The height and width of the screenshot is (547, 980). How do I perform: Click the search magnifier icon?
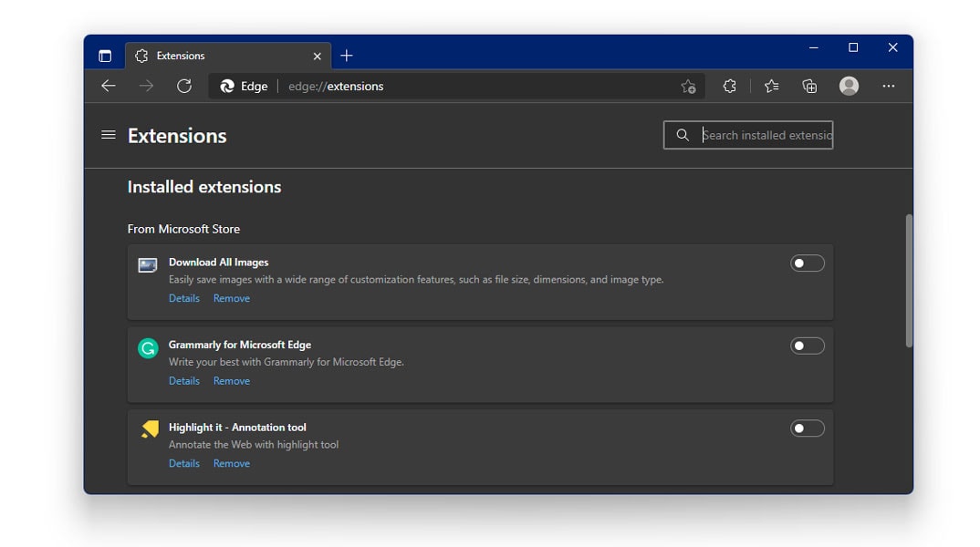click(x=683, y=135)
